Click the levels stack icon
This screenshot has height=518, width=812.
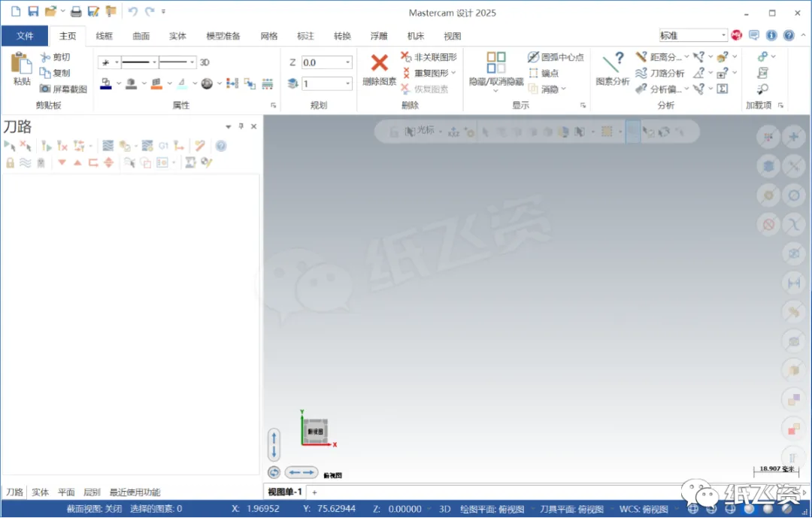point(292,83)
